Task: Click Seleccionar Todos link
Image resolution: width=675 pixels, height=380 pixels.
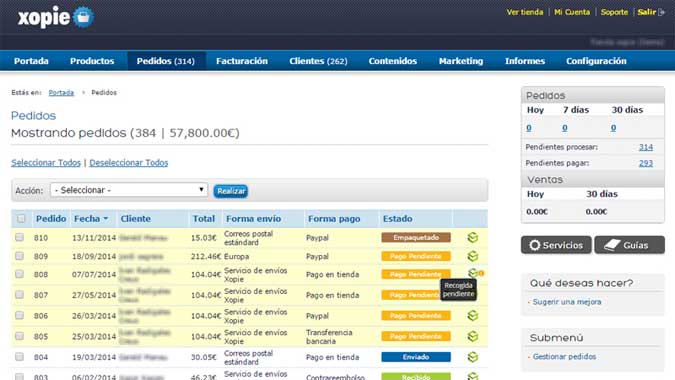Action: 46,163
